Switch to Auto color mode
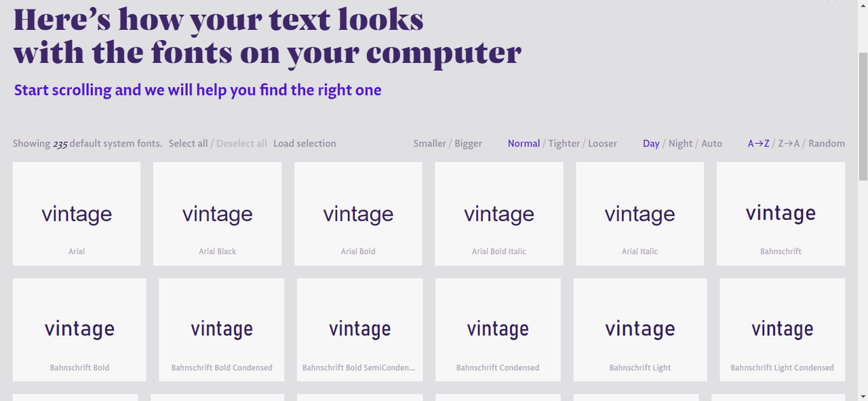The width and height of the screenshot is (868, 401). click(x=711, y=143)
